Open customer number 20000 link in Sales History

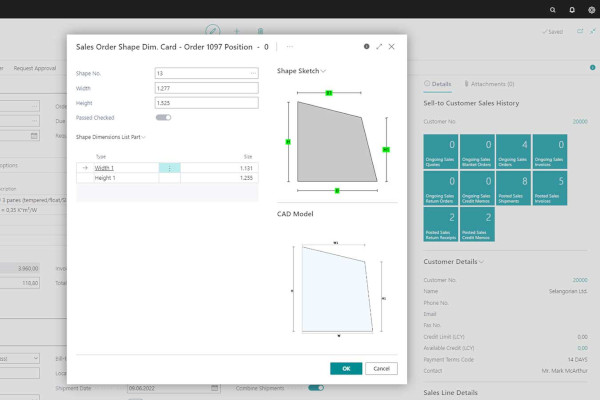coord(580,121)
